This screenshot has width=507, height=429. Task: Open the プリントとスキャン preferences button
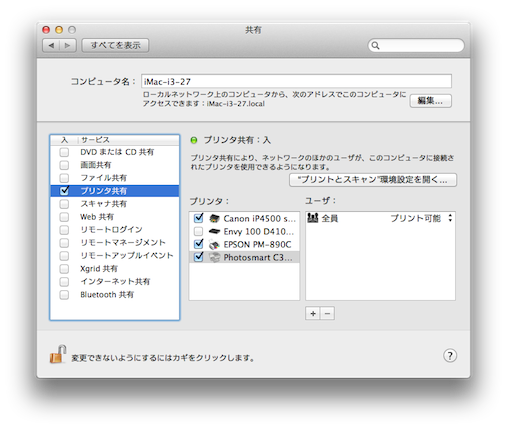pos(373,180)
